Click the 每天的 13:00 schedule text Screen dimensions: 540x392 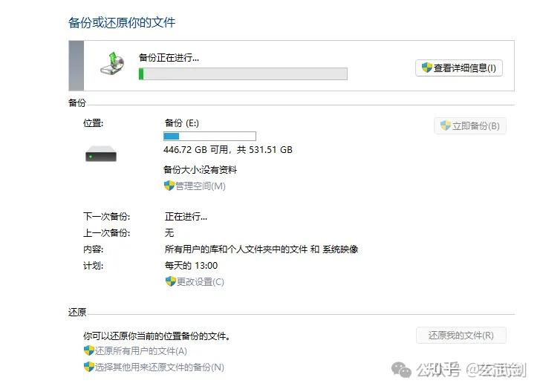[191, 266]
